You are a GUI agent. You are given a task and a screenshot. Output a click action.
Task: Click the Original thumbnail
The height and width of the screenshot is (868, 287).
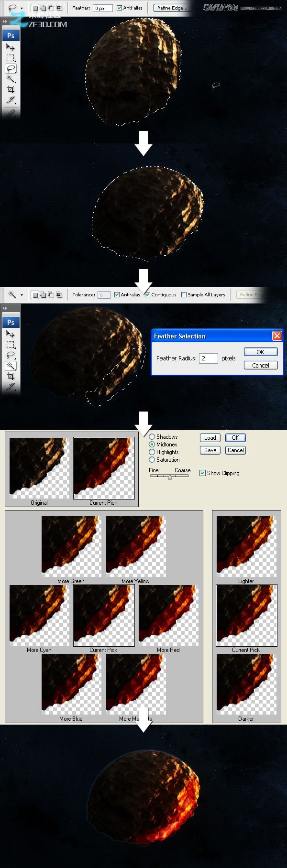tap(39, 469)
